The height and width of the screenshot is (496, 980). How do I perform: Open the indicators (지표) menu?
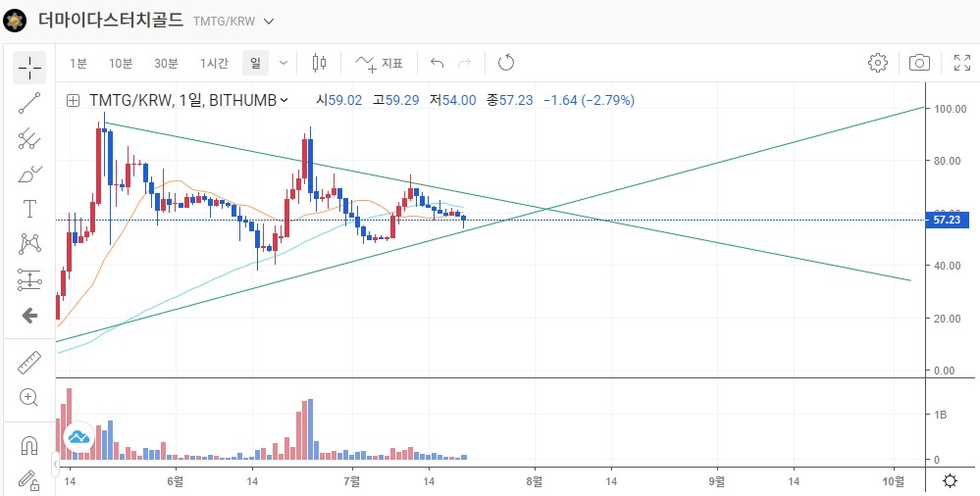pyautogui.click(x=380, y=63)
